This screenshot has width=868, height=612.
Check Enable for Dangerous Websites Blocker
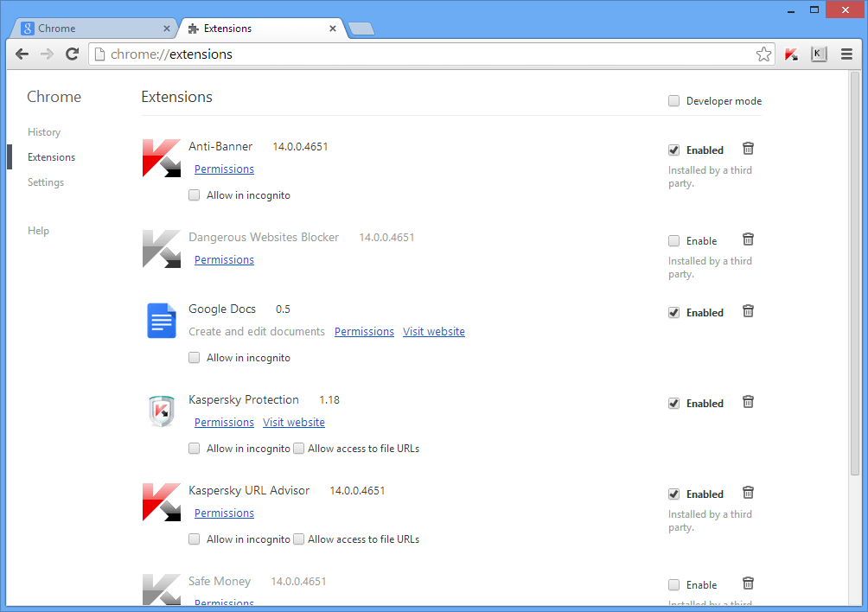[x=673, y=240]
